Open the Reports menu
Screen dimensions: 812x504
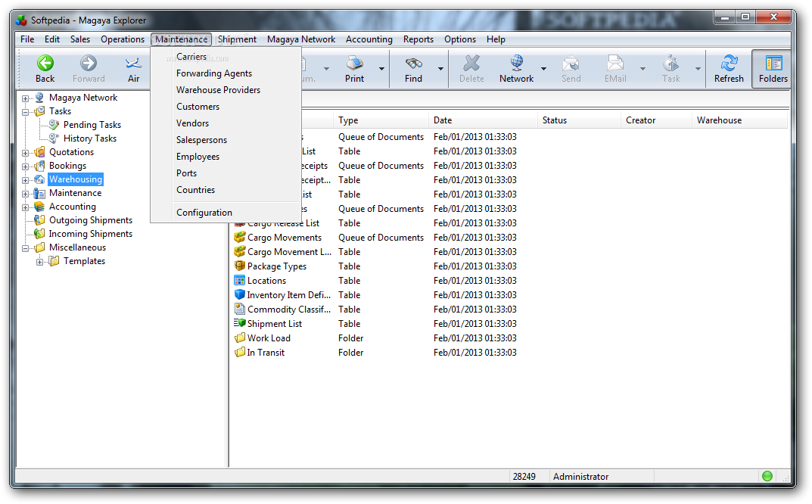pyautogui.click(x=418, y=39)
